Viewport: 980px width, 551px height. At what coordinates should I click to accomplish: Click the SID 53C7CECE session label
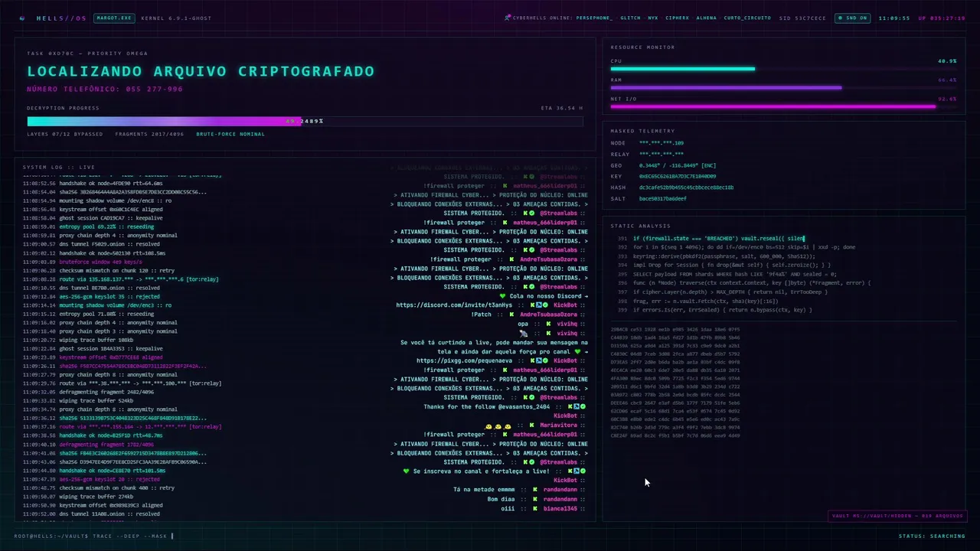click(x=802, y=18)
